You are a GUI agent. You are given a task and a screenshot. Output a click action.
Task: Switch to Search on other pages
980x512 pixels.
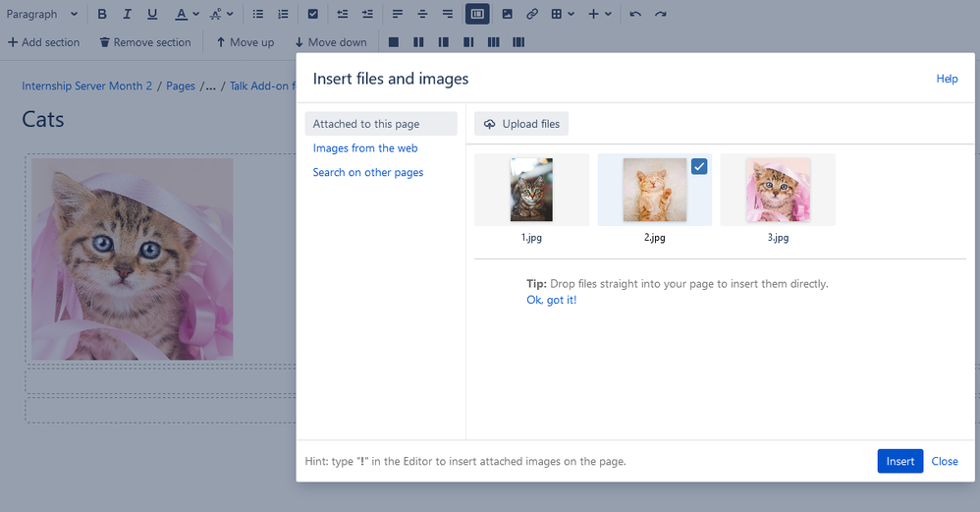pos(368,173)
